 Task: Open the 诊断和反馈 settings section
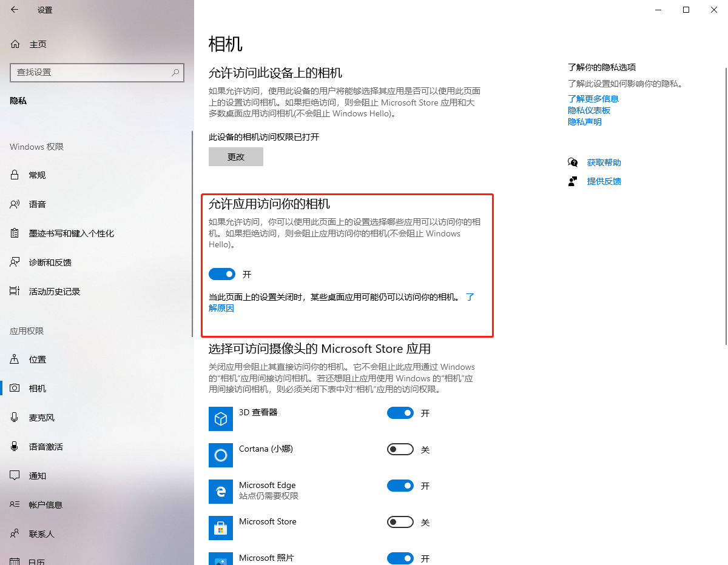(x=15, y=262)
